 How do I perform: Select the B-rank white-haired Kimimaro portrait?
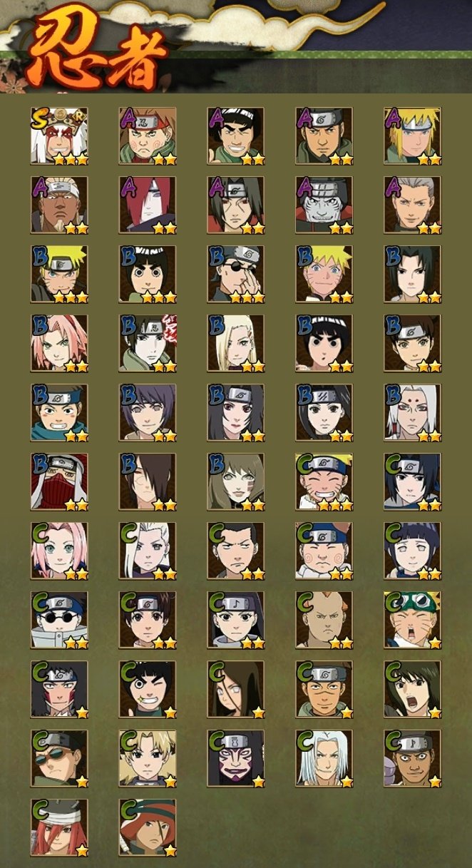[413, 413]
